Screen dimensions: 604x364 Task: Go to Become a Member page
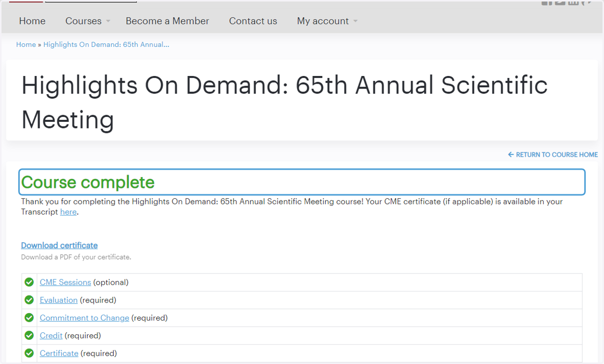[167, 21]
